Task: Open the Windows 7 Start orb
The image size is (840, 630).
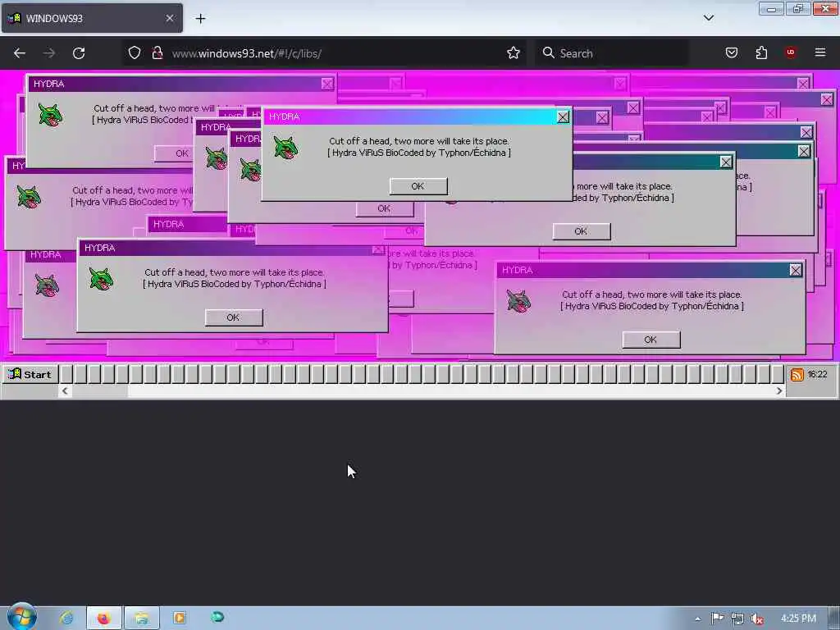Action: click(21, 617)
